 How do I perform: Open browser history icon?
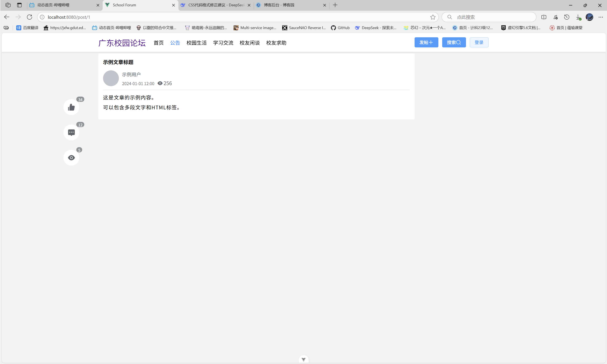click(567, 17)
